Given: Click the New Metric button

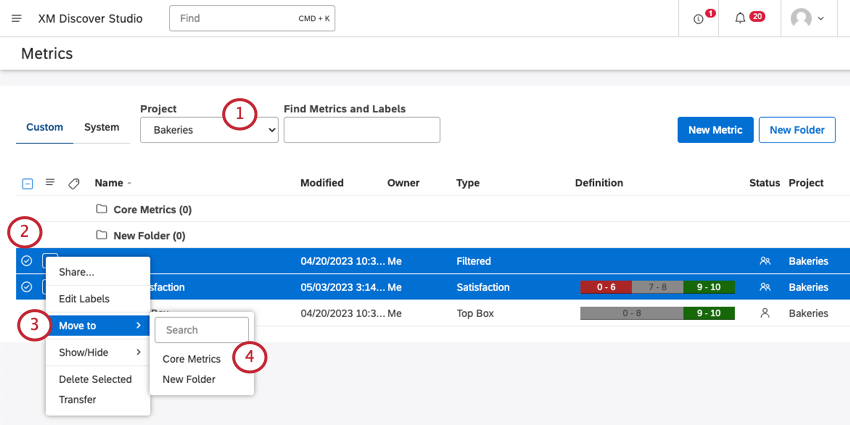Looking at the screenshot, I should 714,130.
